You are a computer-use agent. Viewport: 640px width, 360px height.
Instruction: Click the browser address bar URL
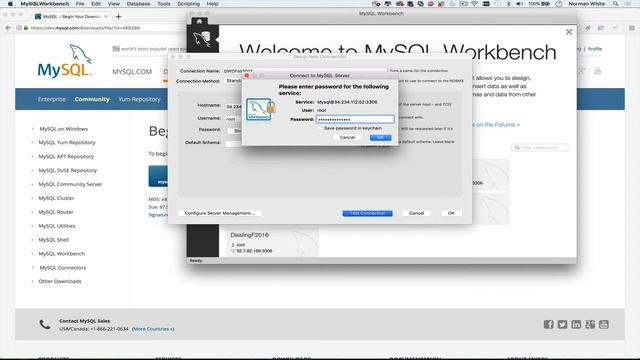[85, 28]
